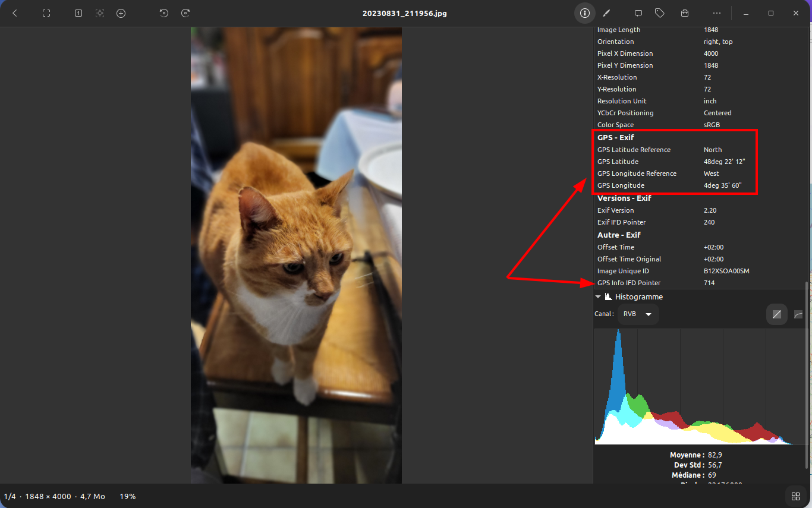Screen dimensions: 812x508
Task: Switch to logarithmic histogram scale
Action: (798, 314)
